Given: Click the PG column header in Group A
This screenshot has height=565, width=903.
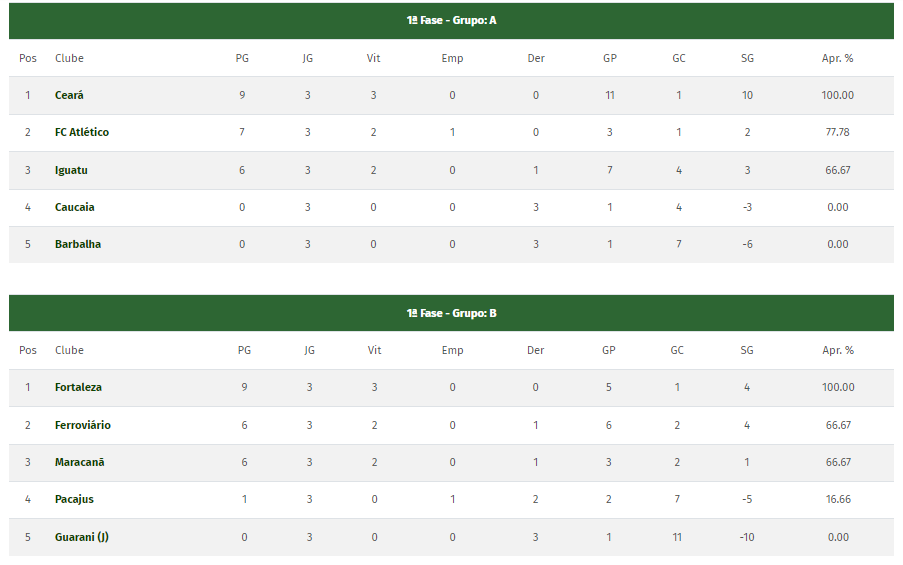Looking at the screenshot, I should click(242, 58).
